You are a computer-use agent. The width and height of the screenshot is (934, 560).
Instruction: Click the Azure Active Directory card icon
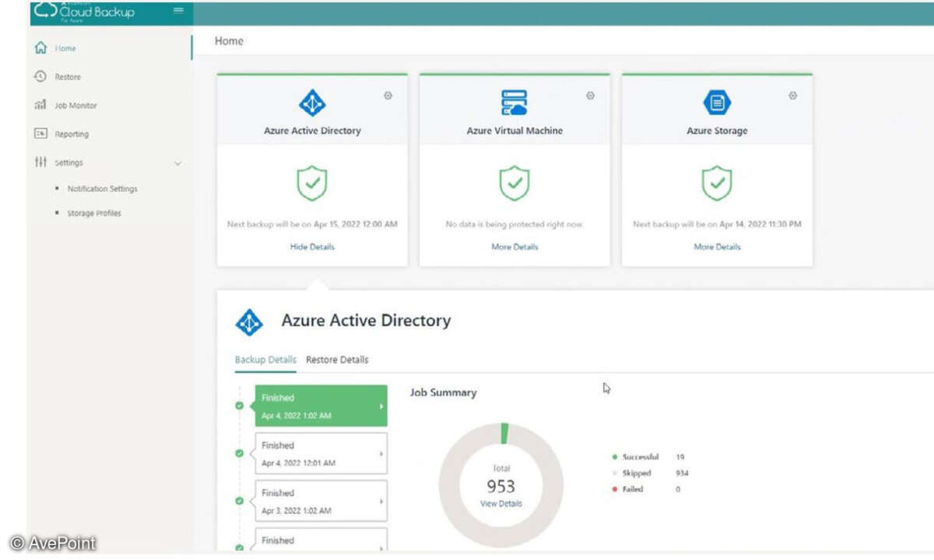[x=312, y=103]
